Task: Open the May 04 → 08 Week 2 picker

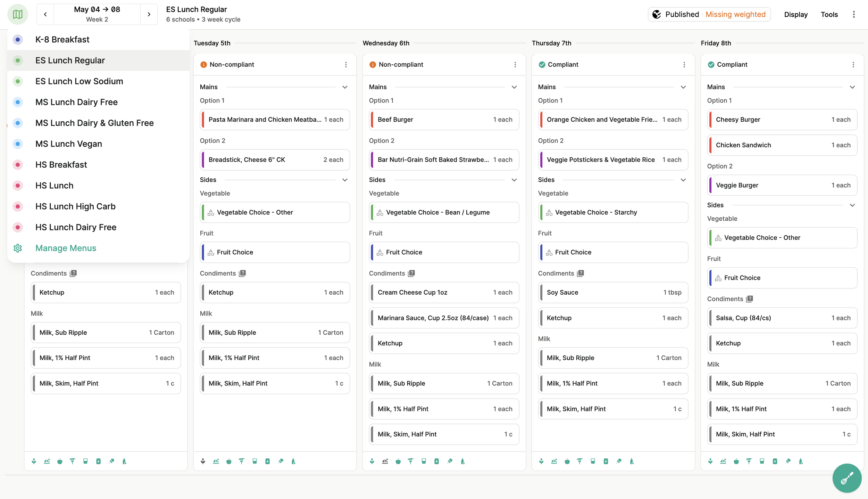Action: pos(97,14)
